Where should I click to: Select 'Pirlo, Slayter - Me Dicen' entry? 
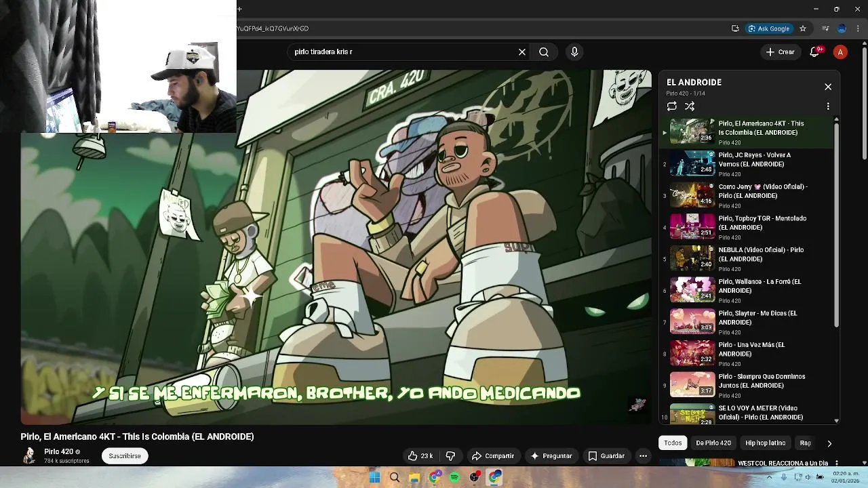click(746, 322)
